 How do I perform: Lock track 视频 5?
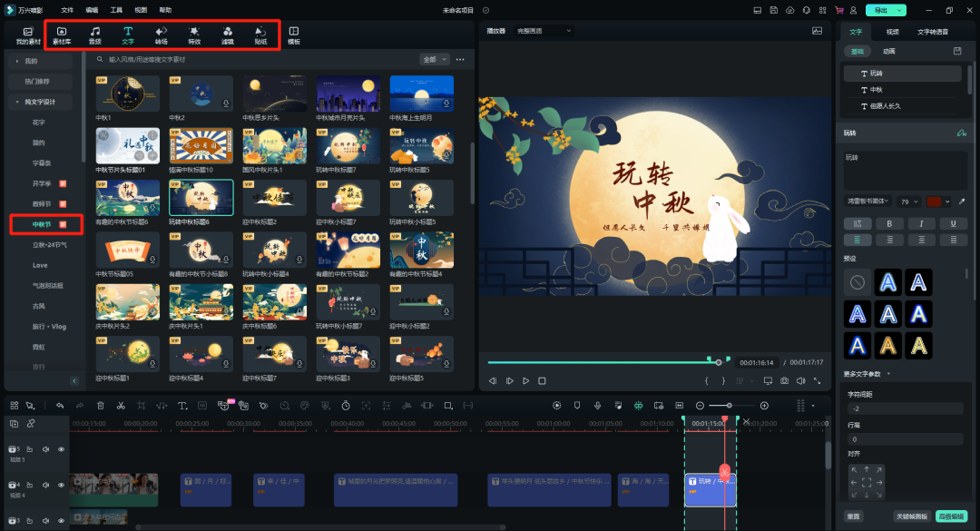[x=29, y=449]
